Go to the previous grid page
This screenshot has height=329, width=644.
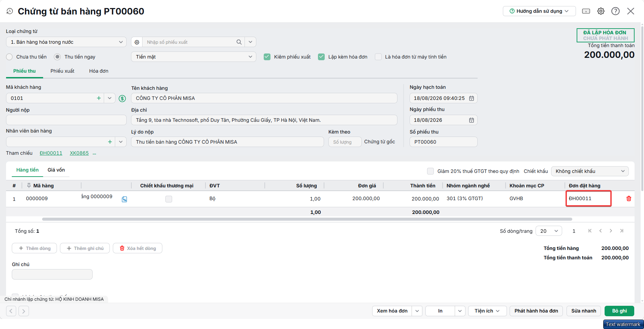pos(600,231)
